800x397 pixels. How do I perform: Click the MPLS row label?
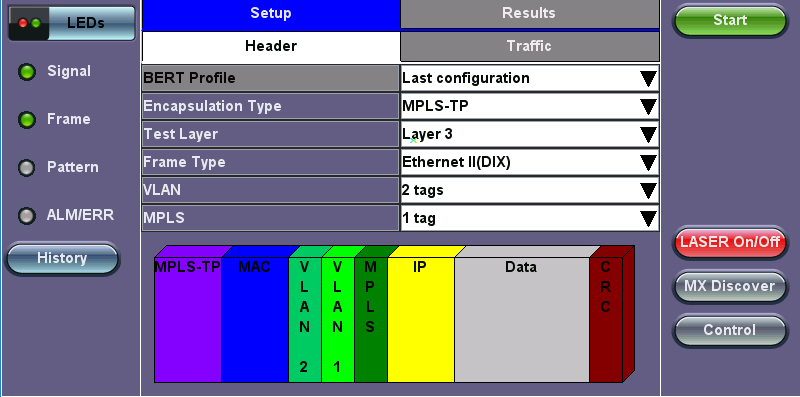(270, 218)
